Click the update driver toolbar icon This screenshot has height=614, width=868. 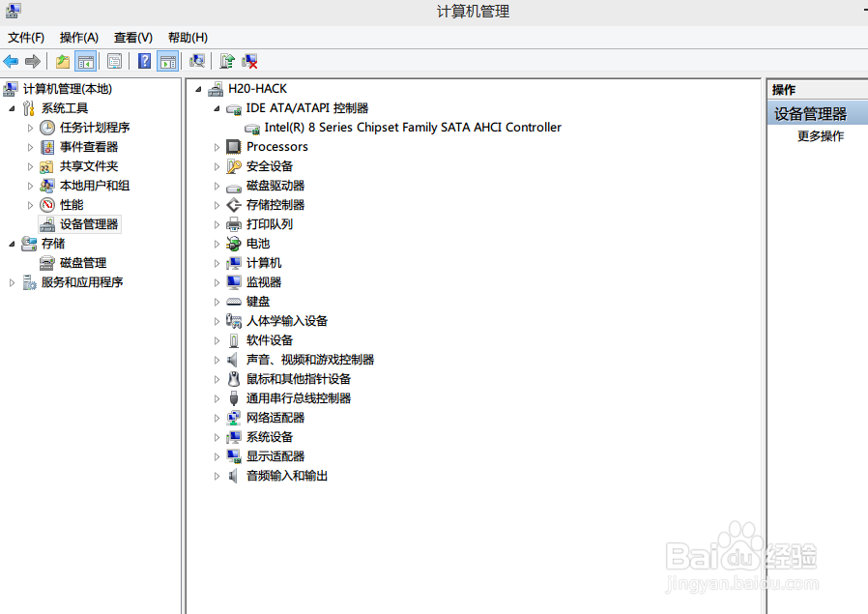click(x=225, y=61)
